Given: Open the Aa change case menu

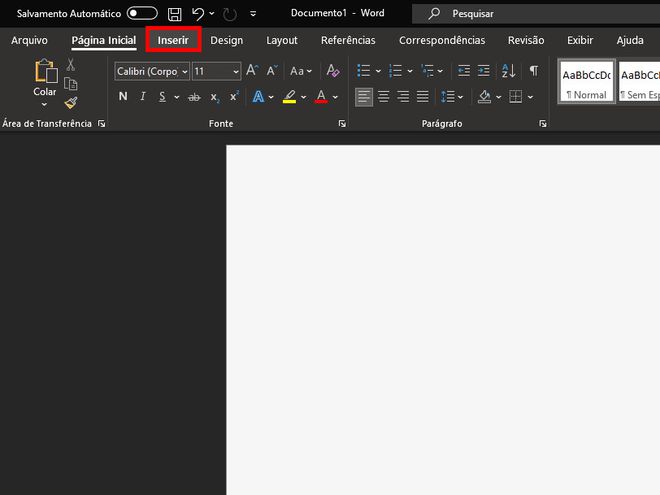Looking at the screenshot, I should click(301, 71).
